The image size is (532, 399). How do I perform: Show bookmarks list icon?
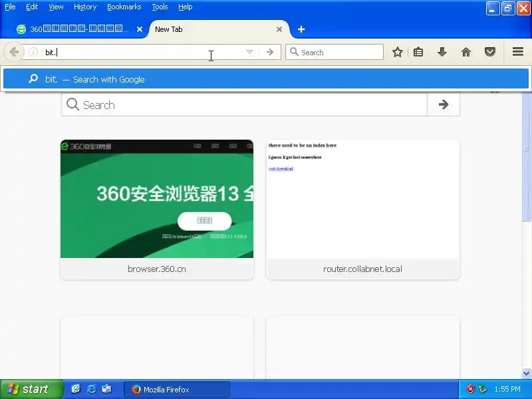click(418, 52)
